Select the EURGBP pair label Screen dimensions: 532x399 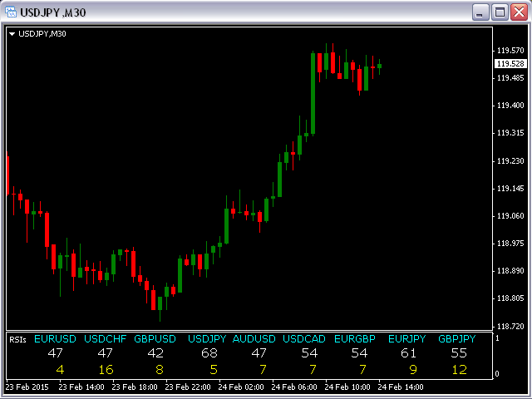pos(355,338)
